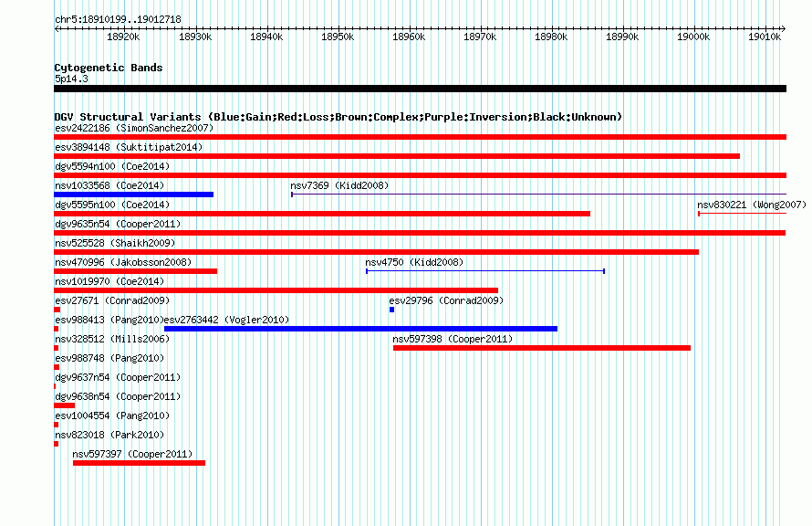Click the 18950k ruler tick label

(338, 37)
